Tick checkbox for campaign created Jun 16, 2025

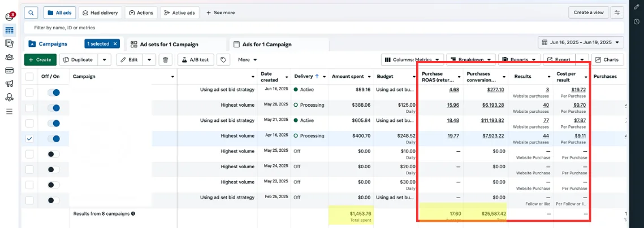[x=29, y=92]
